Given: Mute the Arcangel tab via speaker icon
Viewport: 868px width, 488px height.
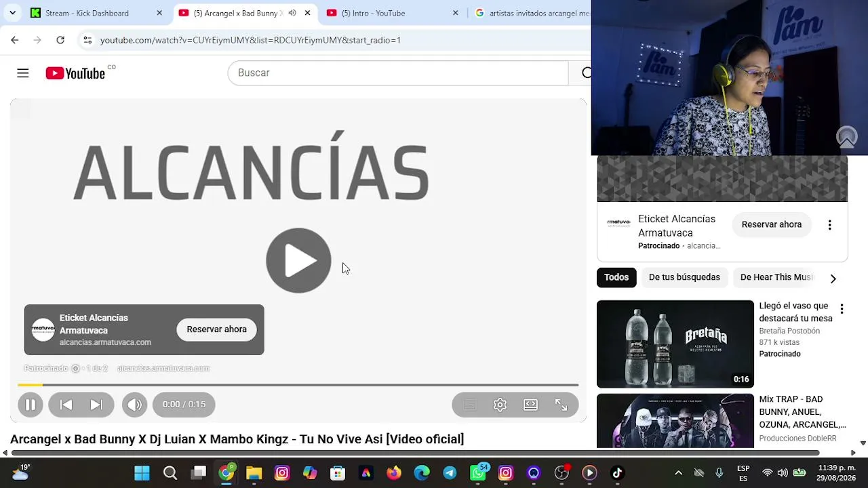Looking at the screenshot, I should [292, 13].
